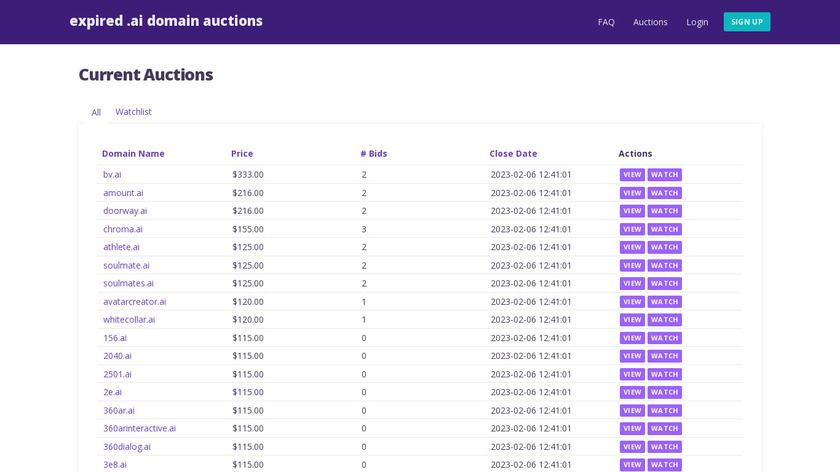View the soulmate.ai auction details
This screenshot has width=840, height=472.
[x=632, y=266]
